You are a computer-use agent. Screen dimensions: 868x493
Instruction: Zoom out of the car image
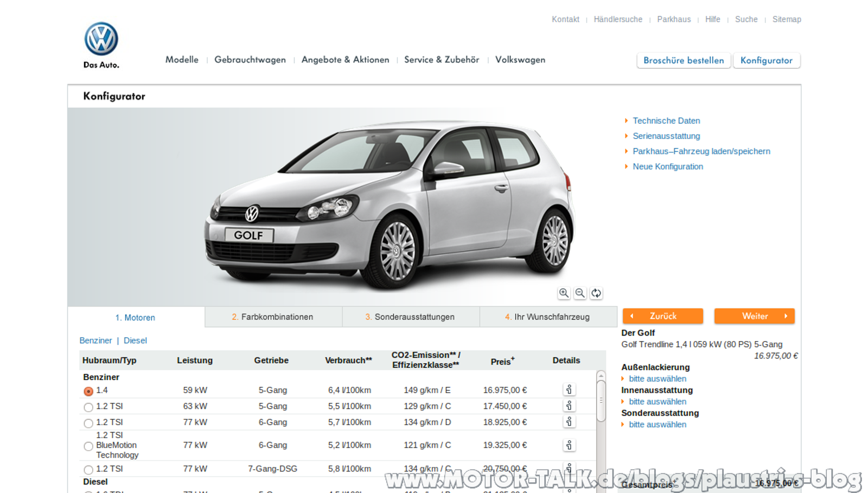pos(580,293)
